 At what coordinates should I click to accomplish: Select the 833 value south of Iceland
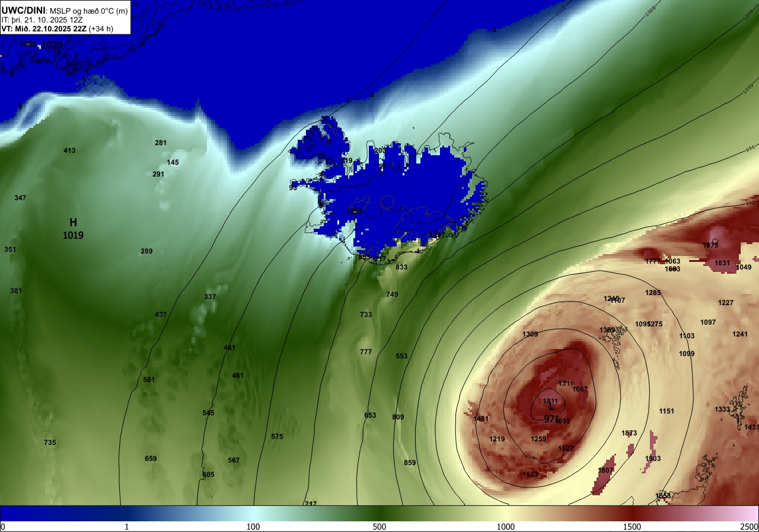(401, 267)
